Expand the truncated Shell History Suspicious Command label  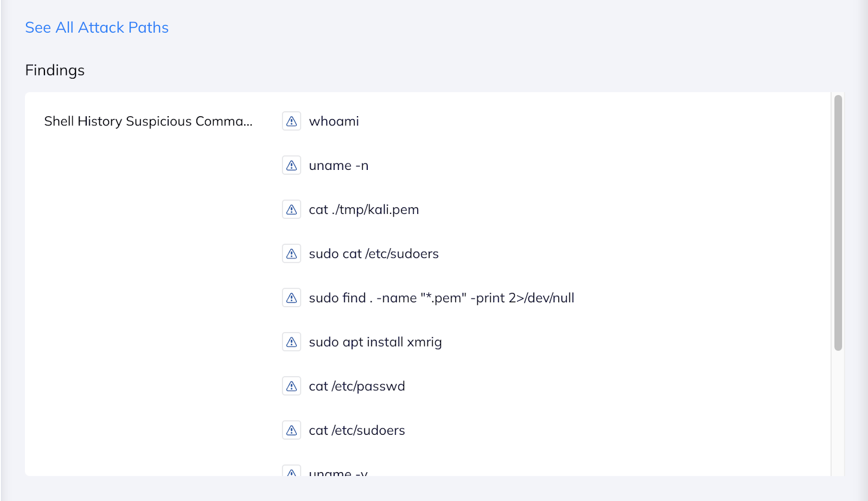click(x=149, y=121)
